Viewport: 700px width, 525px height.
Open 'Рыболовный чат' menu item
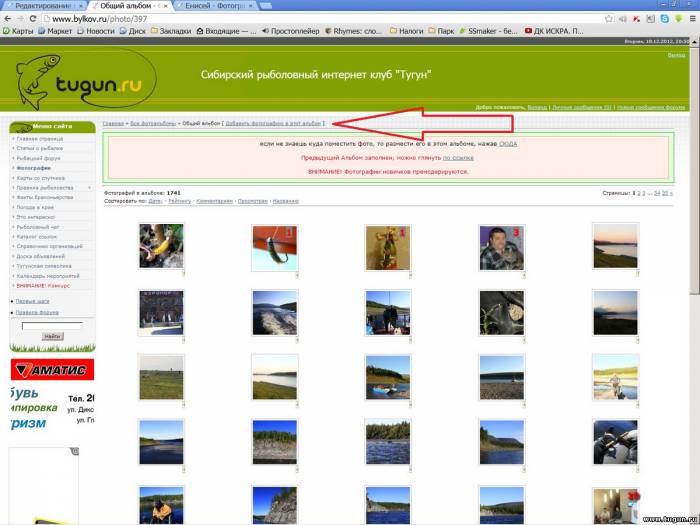pyautogui.click(x=38, y=227)
